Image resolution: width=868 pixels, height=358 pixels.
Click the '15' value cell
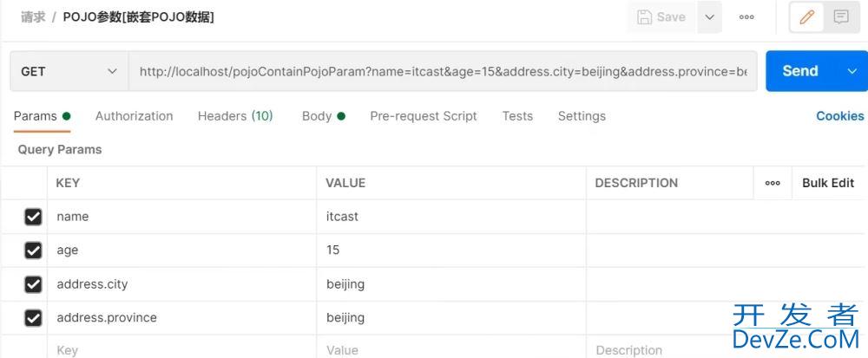tap(451, 251)
